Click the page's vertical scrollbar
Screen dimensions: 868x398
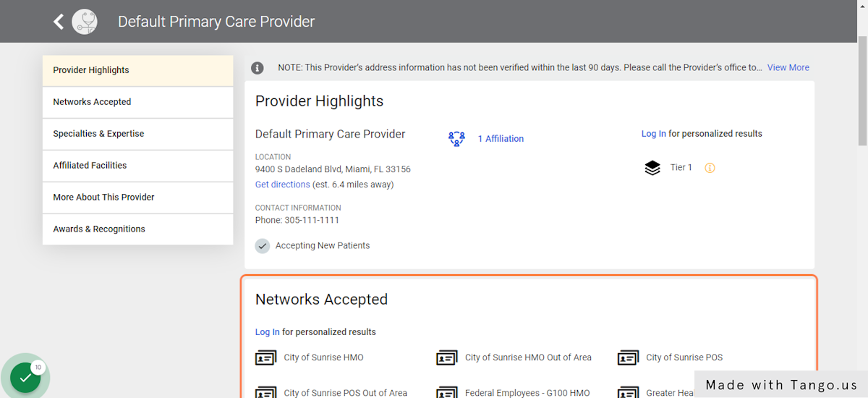tap(862, 199)
